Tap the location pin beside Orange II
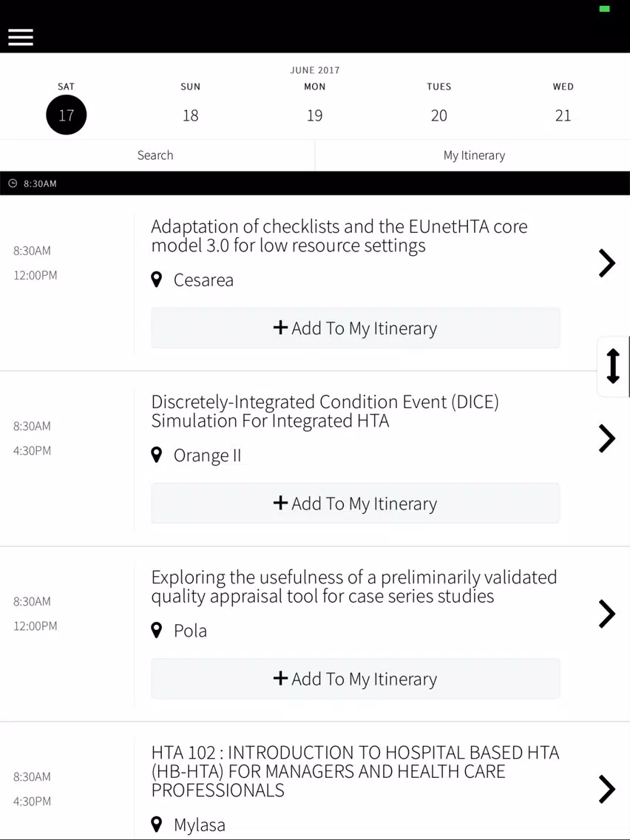Viewport: 630px width, 840px height. click(157, 455)
